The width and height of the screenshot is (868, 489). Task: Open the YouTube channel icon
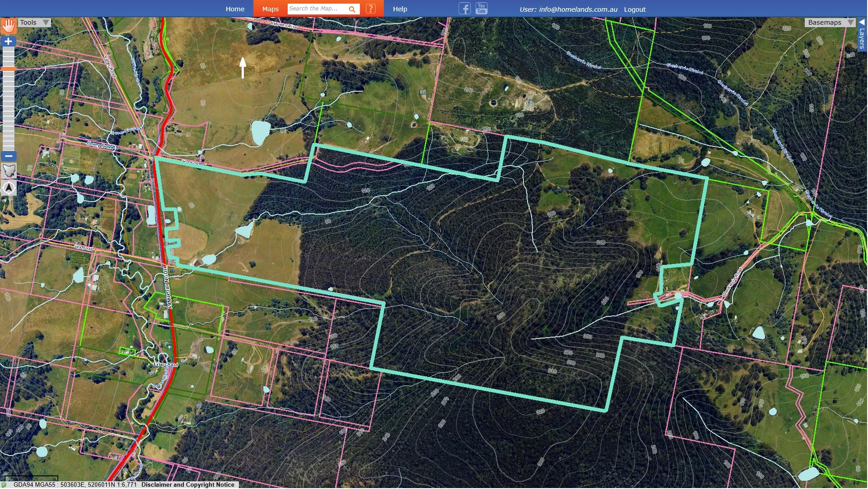click(481, 8)
